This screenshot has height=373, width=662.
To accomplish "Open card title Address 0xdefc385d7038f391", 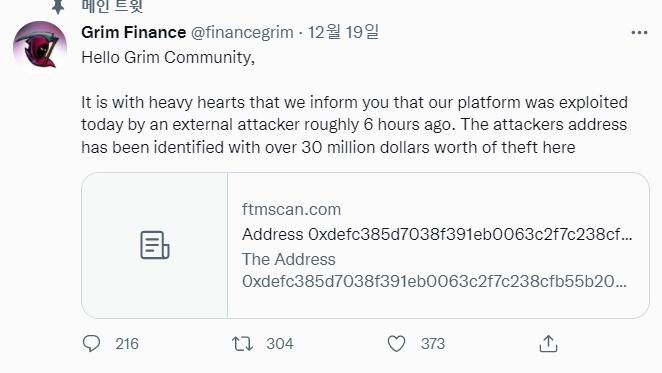I will pos(437,234).
